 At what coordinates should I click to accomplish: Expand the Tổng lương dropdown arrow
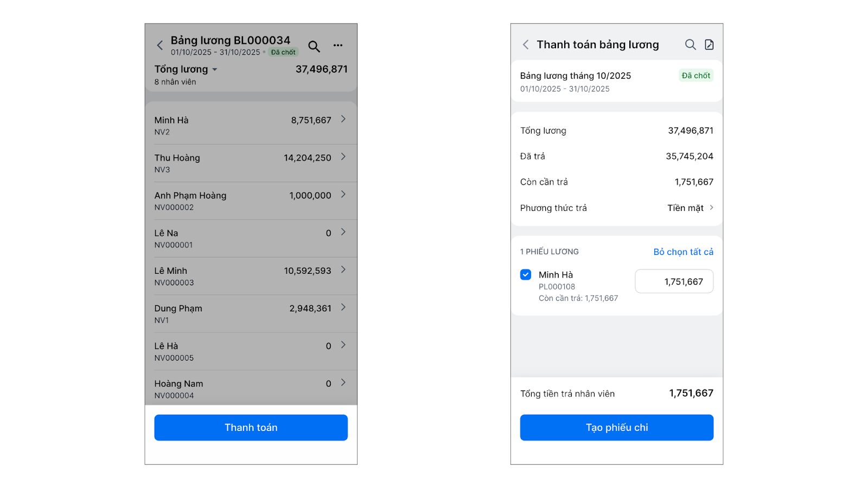coord(215,69)
